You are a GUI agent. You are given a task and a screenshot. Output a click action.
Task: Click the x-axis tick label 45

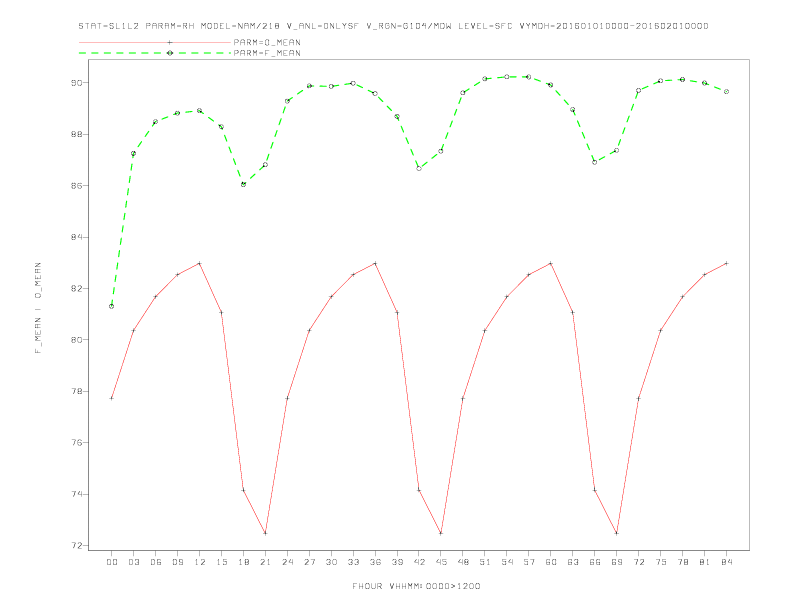pyautogui.click(x=441, y=562)
